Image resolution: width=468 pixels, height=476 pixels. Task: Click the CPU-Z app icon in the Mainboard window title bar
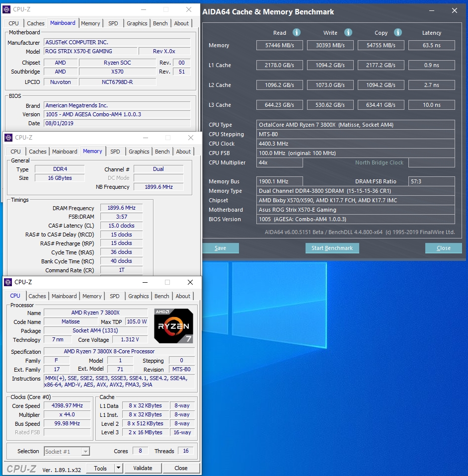6,9
